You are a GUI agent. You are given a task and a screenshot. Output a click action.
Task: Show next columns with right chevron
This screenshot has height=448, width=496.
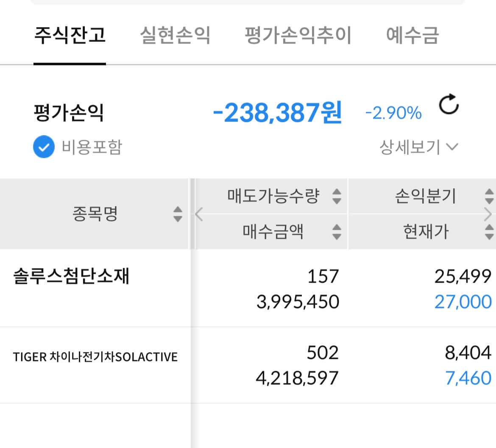pos(488,214)
